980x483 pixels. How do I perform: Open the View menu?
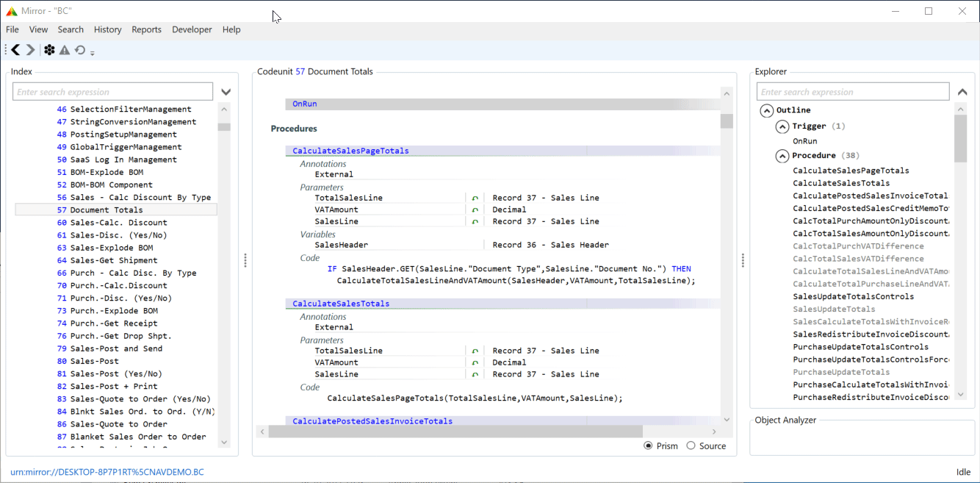38,29
